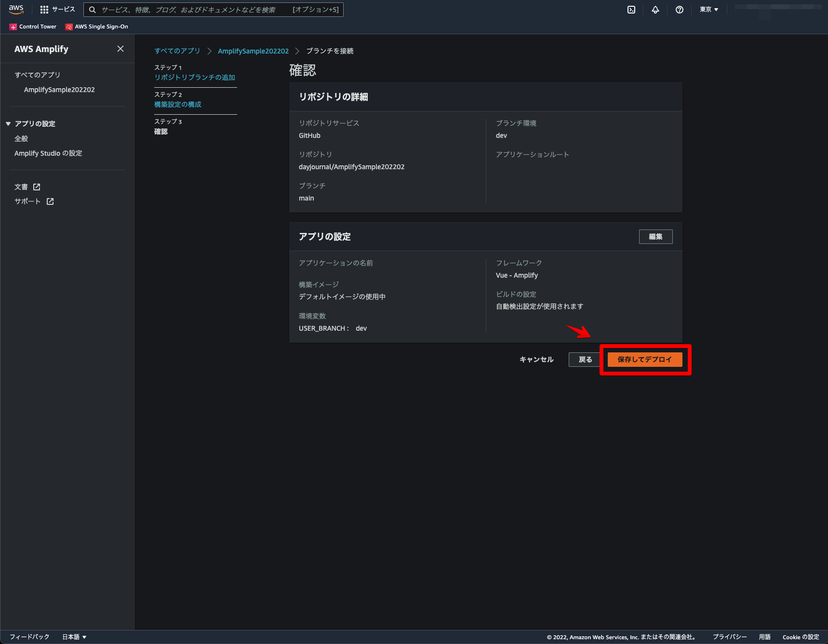Open the CloudShell terminal icon
The width and height of the screenshot is (828, 644).
(x=631, y=10)
